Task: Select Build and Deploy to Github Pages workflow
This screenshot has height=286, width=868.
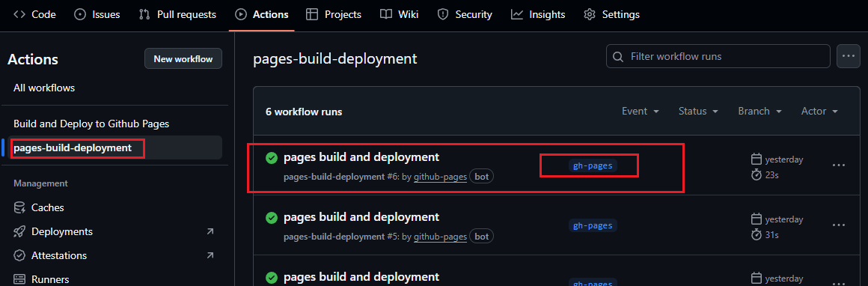Action: pos(91,124)
